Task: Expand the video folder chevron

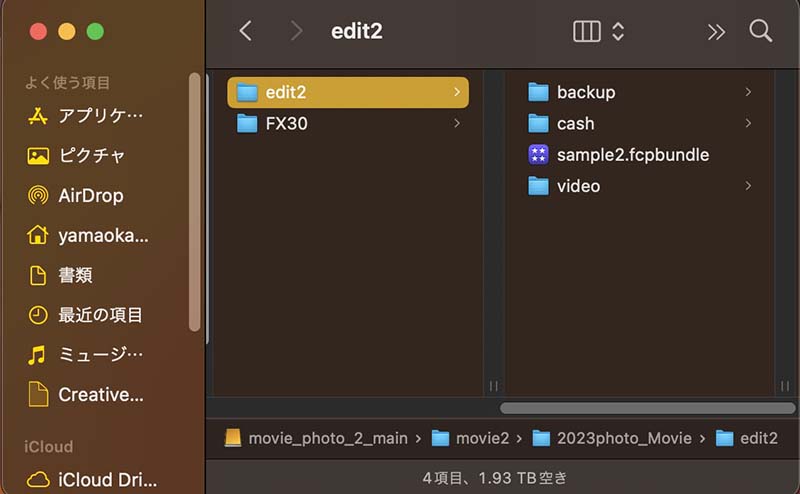Action: (x=748, y=186)
